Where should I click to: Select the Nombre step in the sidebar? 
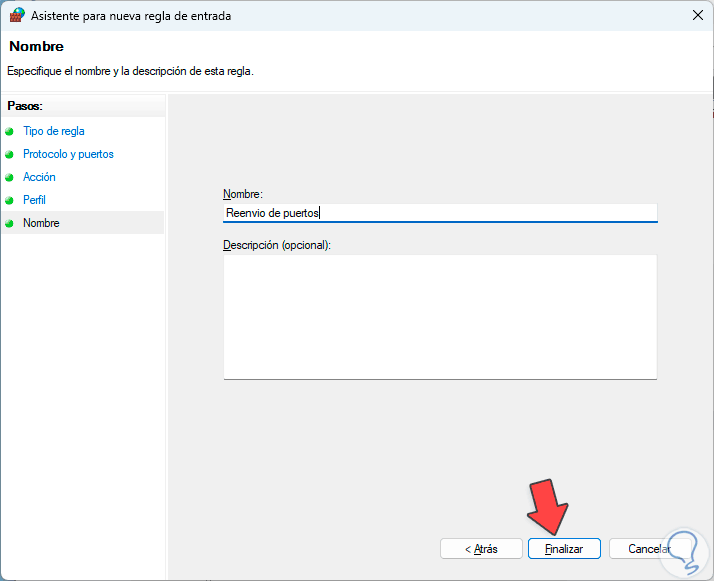(x=41, y=223)
